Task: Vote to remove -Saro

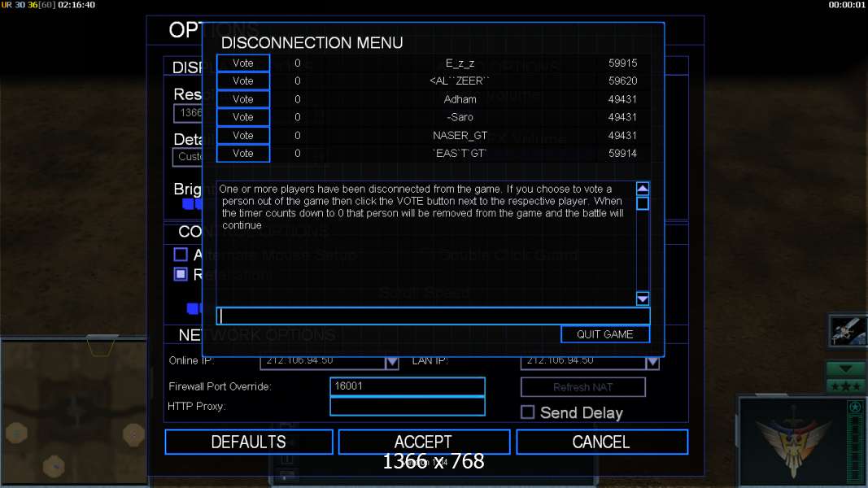Action: (243, 117)
